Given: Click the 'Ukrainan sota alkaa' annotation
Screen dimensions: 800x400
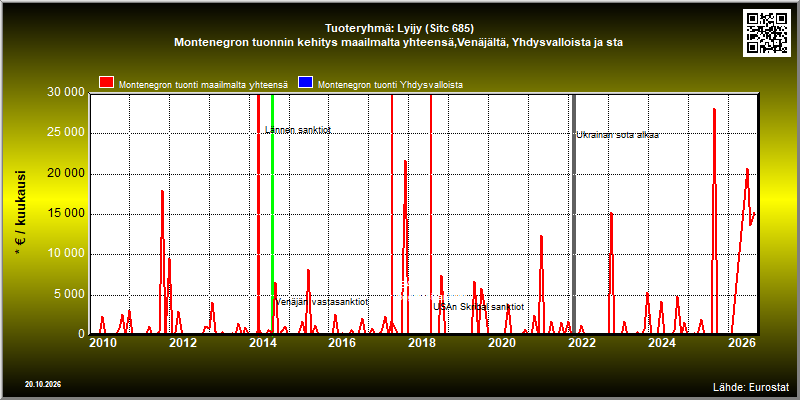Looking at the screenshot, I should coord(618,135).
